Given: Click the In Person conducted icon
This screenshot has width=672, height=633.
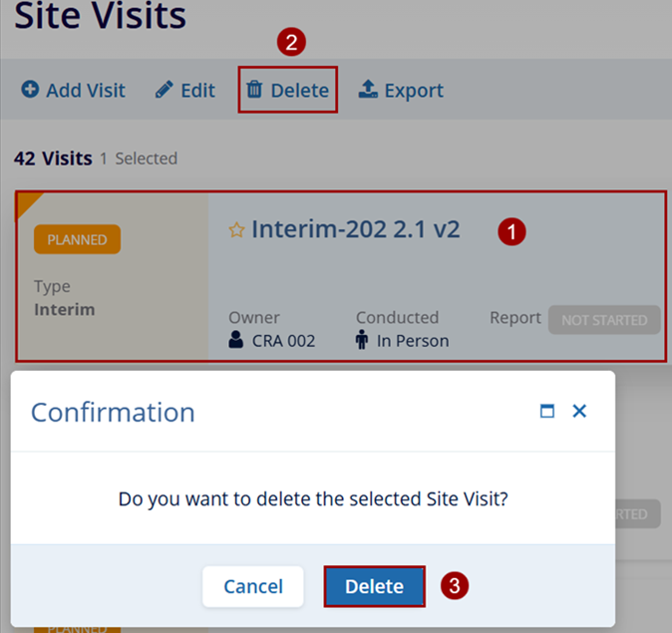Looking at the screenshot, I should pyautogui.click(x=362, y=341).
